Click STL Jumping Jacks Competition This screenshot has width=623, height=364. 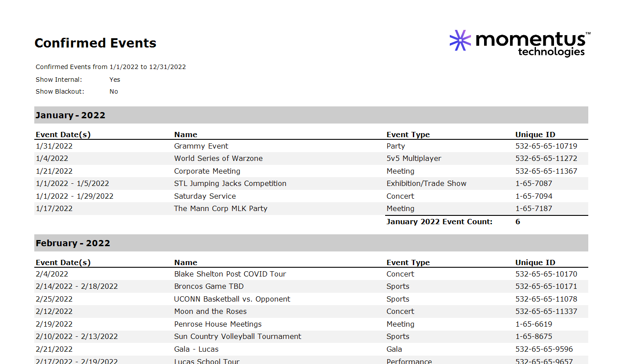230,183
